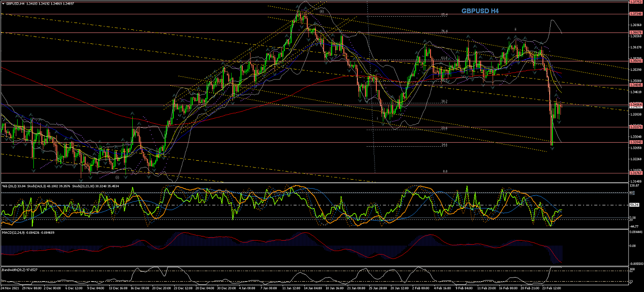Click the 1.34845 price level tag
644x292 pixels.
(635, 84)
